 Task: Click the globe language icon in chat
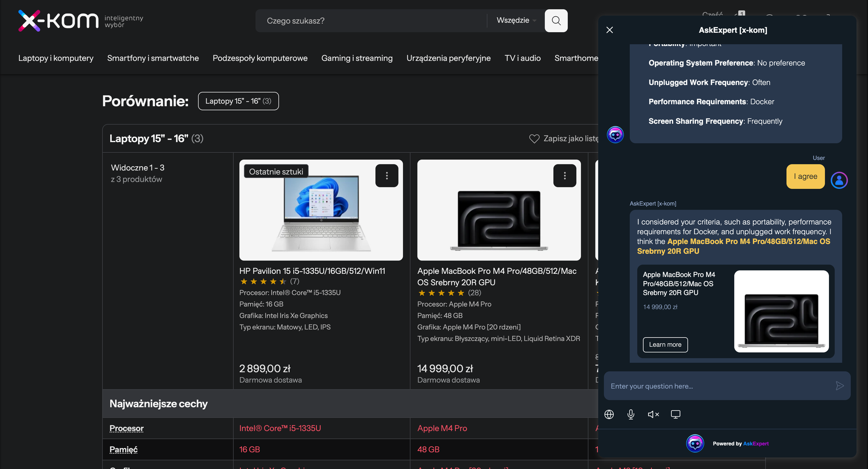click(x=609, y=414)
